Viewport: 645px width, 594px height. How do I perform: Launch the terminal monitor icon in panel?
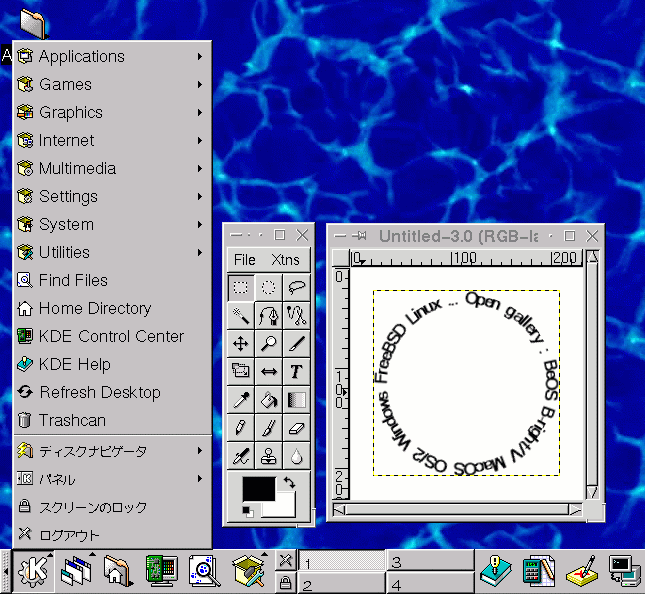(624, 571)
